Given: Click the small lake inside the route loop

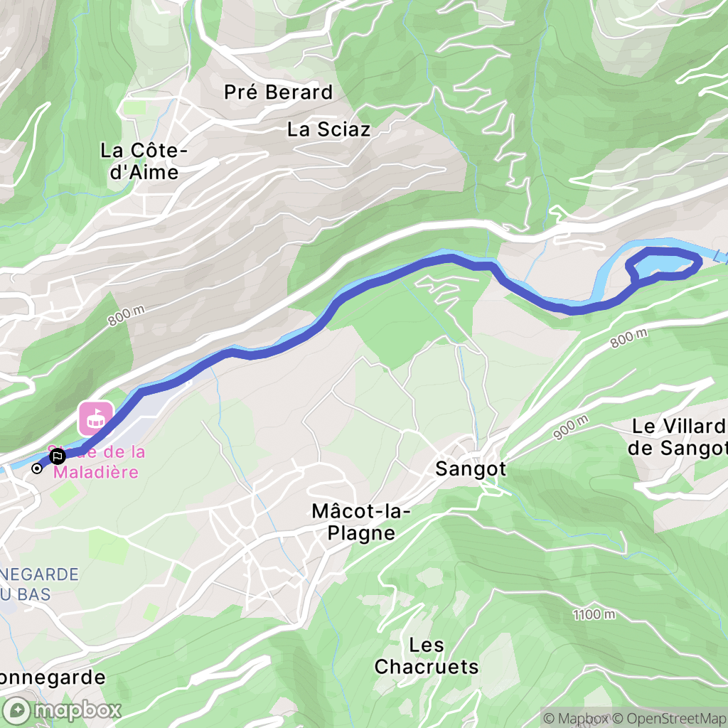Looking at the screenshot, I should pyautogui.click(x=663, y=265).
